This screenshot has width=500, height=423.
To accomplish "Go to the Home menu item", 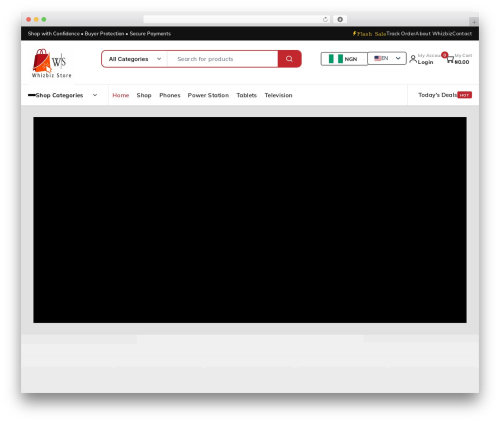I will [121, 95].
